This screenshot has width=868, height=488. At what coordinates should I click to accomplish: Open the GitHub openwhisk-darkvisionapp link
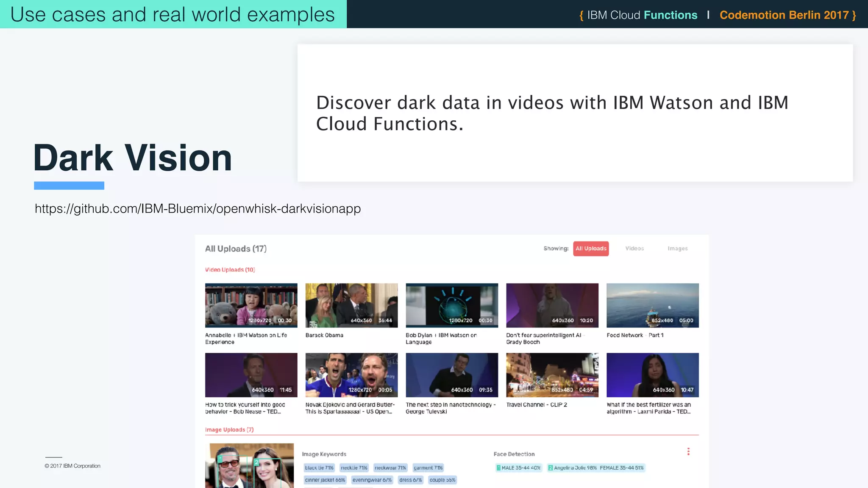[x=198, y=208]
